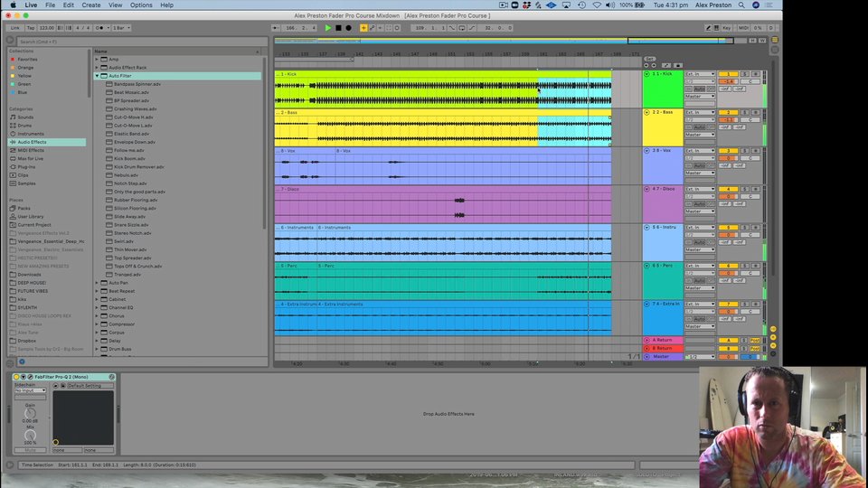Open the Create menu
This screenshot has width=868, height=488.
tap(91, 5)
